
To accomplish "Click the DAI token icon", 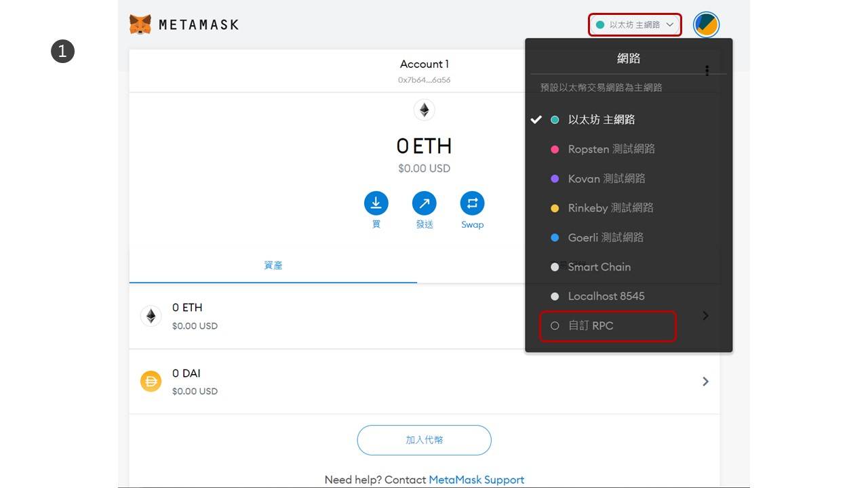I will tap(151, 382).
